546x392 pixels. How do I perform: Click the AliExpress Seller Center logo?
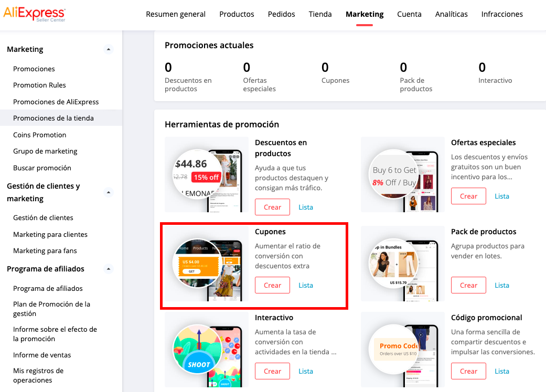point(35,14)
